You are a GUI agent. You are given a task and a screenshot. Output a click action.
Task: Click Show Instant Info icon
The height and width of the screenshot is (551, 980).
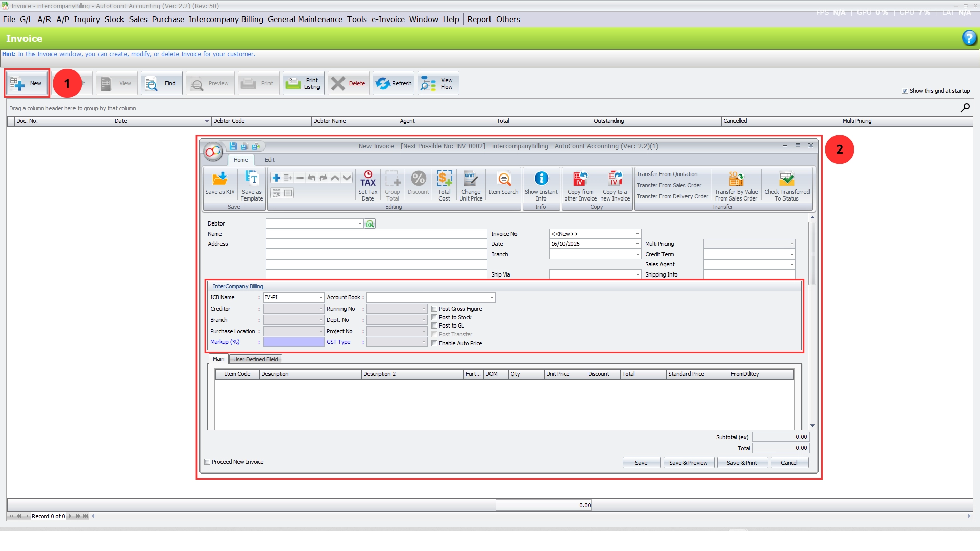(541, 186)
